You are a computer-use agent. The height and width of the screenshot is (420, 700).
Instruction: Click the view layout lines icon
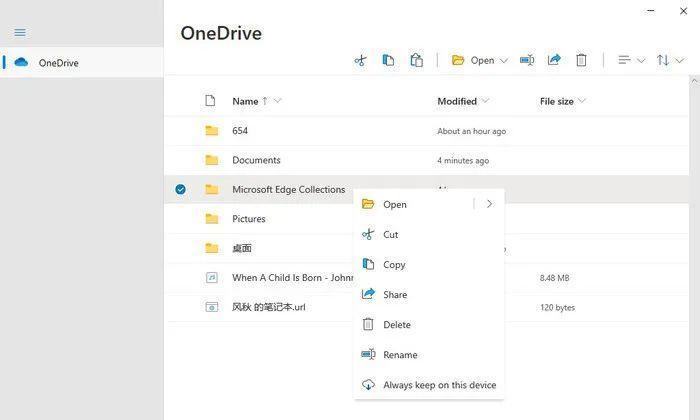coord(625,60)
